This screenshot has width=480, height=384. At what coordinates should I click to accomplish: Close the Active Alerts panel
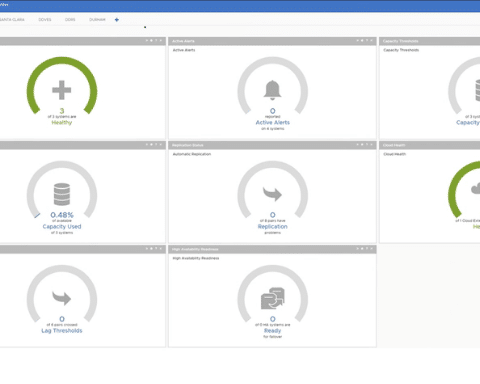(371, 41)
